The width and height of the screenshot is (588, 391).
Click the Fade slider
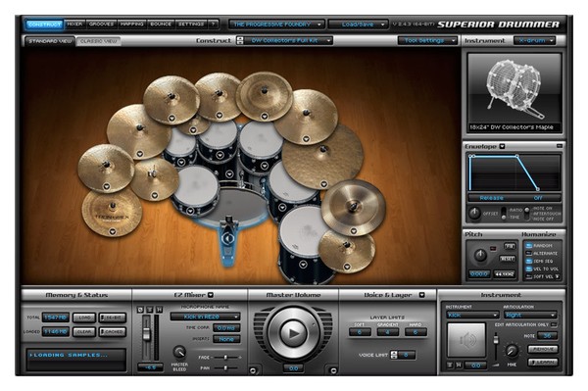coord(225,358)
